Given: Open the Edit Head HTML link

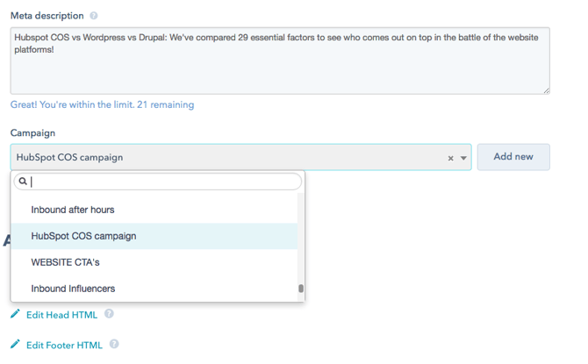Looking at the screenshot, I should coord(61,315).
